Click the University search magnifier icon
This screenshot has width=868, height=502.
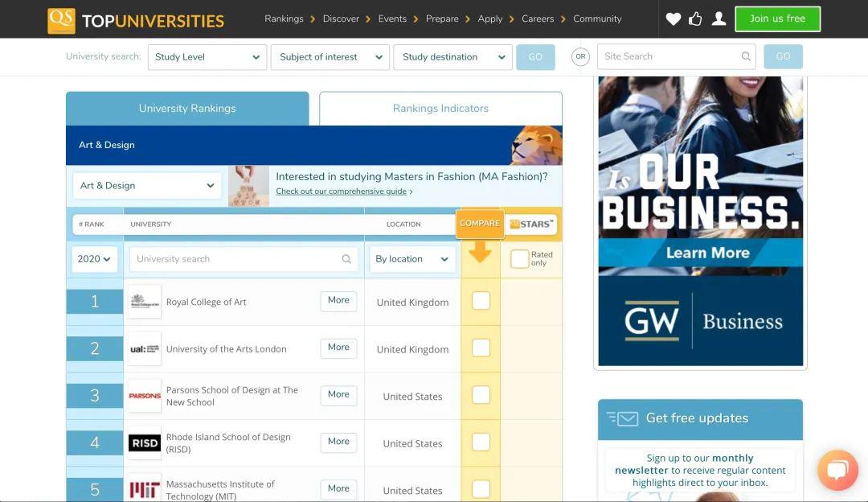(x=346, y=259)
